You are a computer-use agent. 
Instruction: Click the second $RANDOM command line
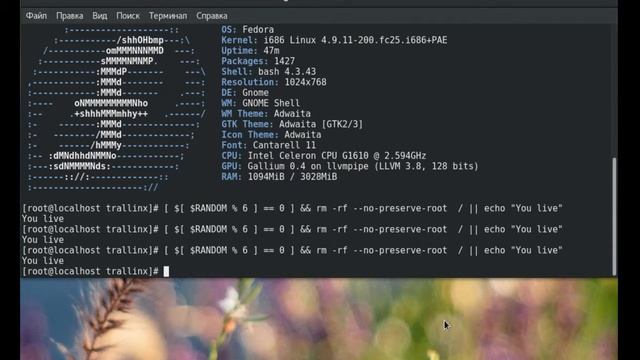(x=292, y=229)
